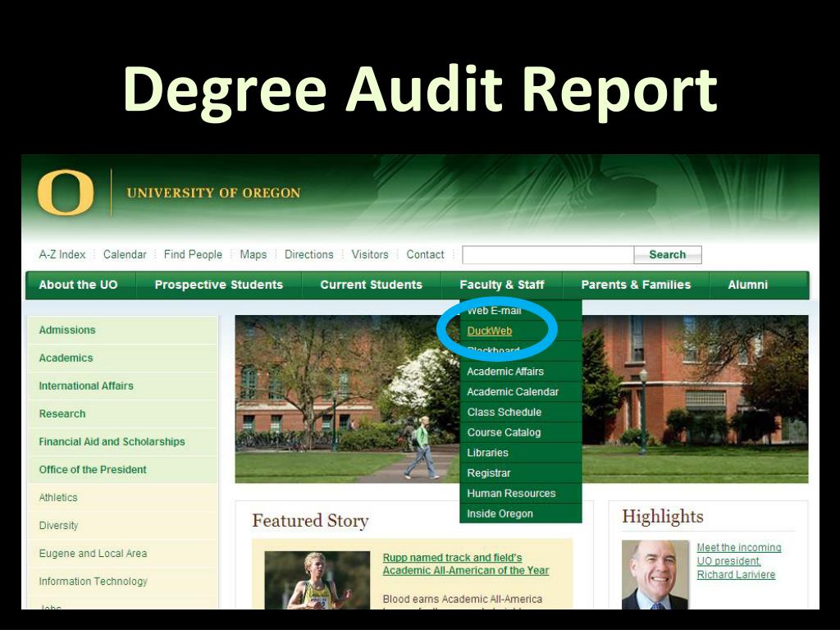Viewport: 840px width, 630px height.
Task: Open the Prospective Students menu
Action: point(218,285)
